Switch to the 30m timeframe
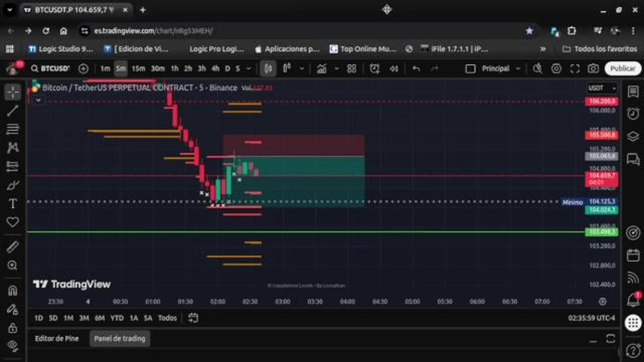This screenshot has height=362, width=644. point(157,68)
